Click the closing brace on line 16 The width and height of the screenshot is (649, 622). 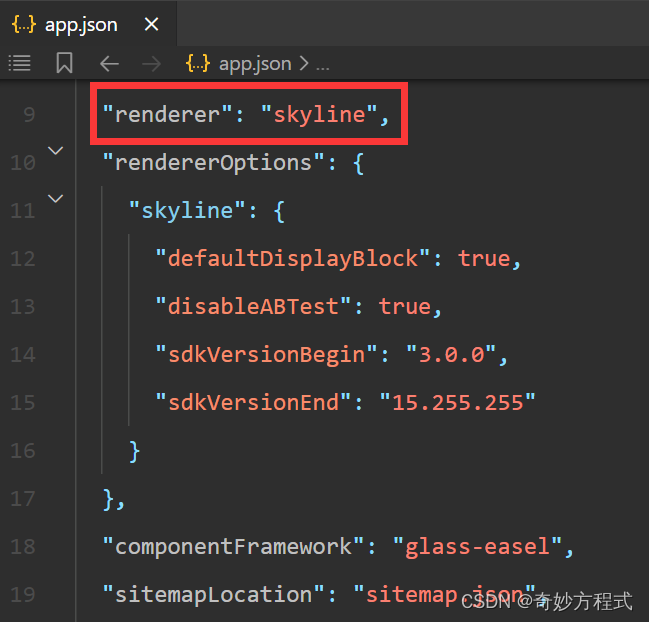(x=135, y=451)
